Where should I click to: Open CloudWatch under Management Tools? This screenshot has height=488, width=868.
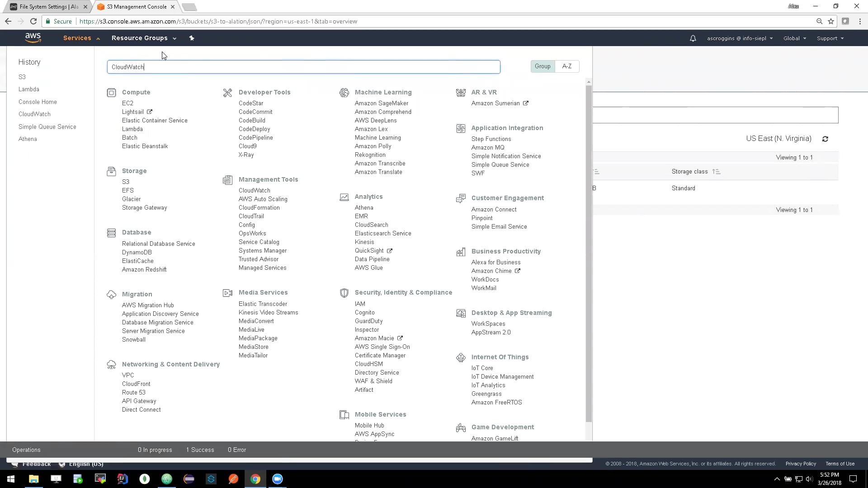255,191
